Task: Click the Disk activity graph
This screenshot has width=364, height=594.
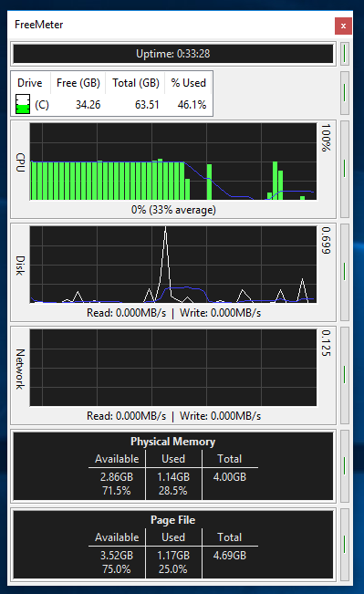Action: click(x=173, y=265)
